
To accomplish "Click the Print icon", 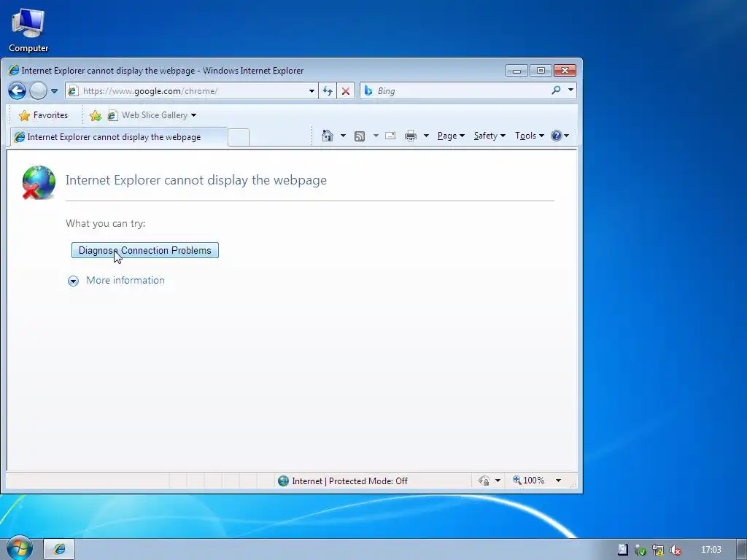I will click(x=411, y=136).
